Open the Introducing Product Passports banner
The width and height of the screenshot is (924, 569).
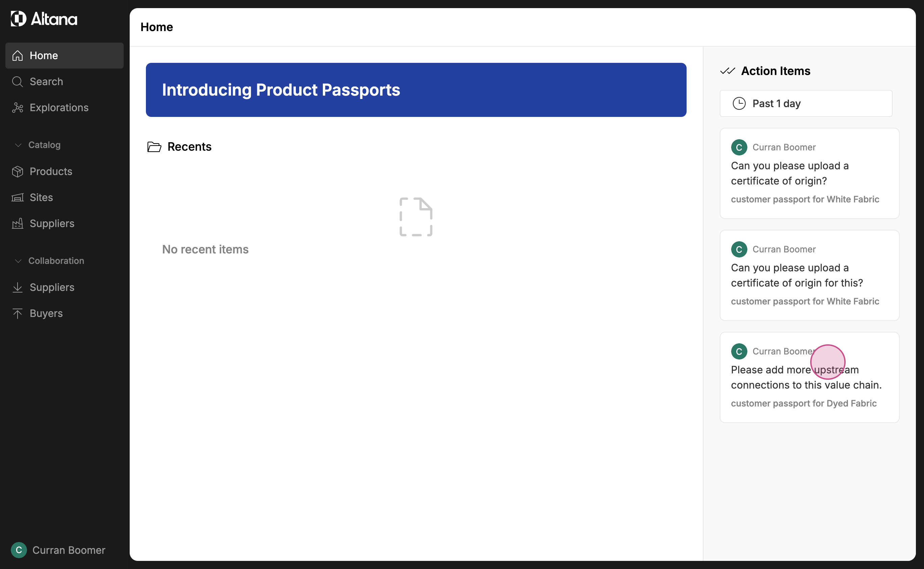tap(416, 90)
